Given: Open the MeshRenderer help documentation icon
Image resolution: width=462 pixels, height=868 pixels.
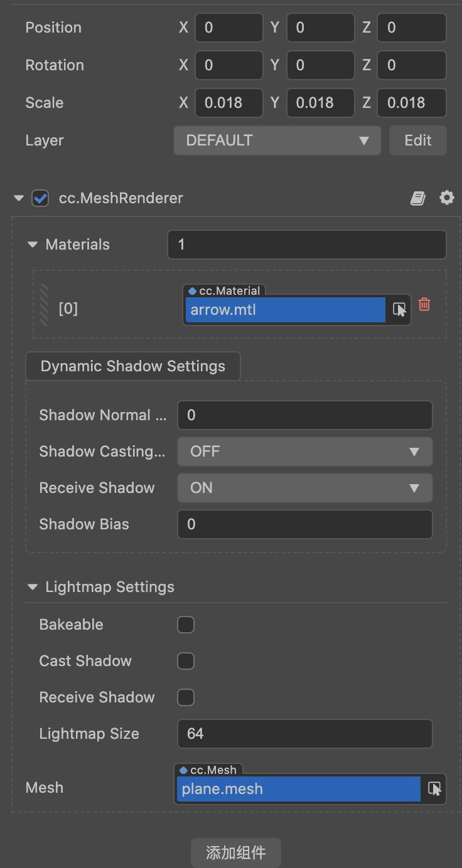Looking at the screenshot, I should 418,198.
